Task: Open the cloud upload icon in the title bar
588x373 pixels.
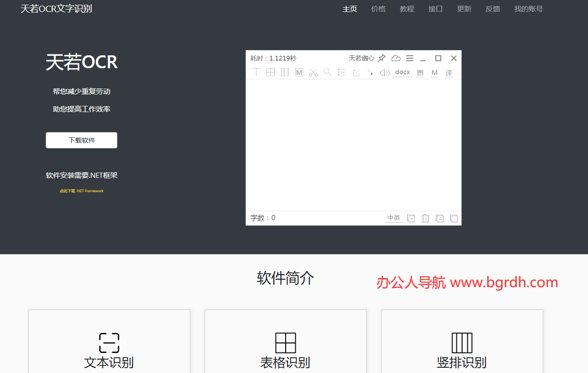Action: [396, 58]
